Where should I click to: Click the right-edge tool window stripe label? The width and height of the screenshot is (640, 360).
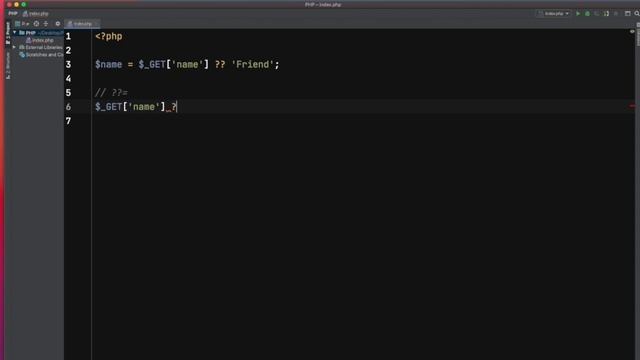tap(638, 35)
